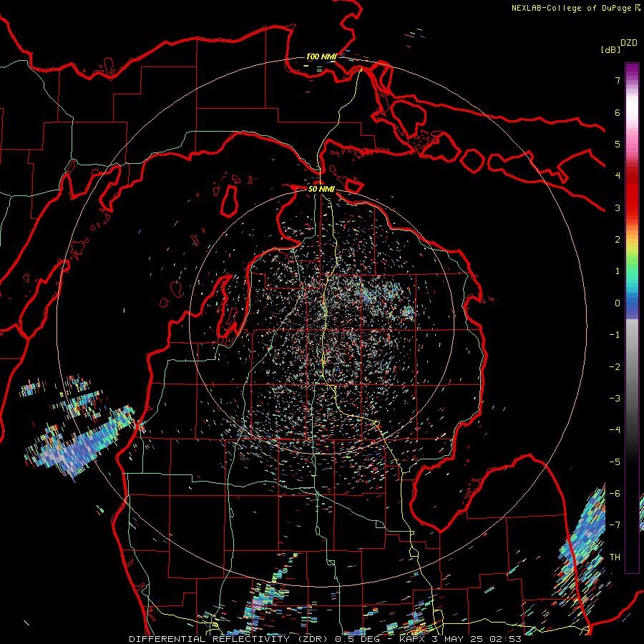Click the Differential Reflectivity KAPX caption text
Viewport: 644px width, 644px height.
(326, 639)
